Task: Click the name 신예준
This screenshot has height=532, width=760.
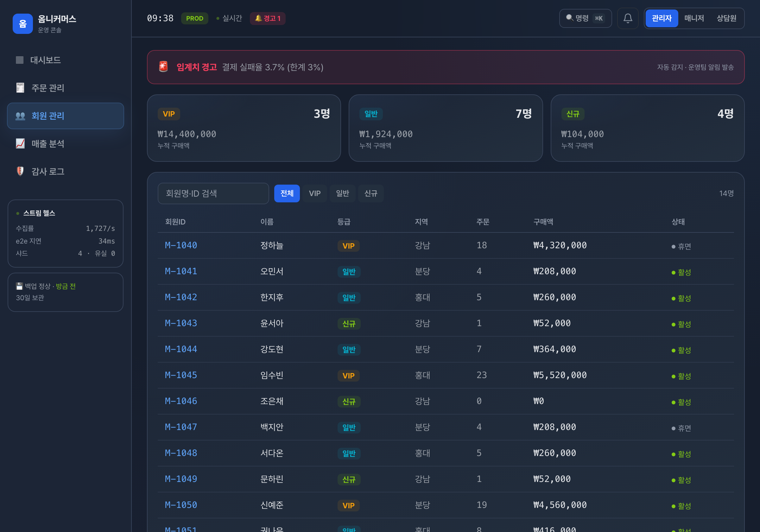Action: pos(272,505)
